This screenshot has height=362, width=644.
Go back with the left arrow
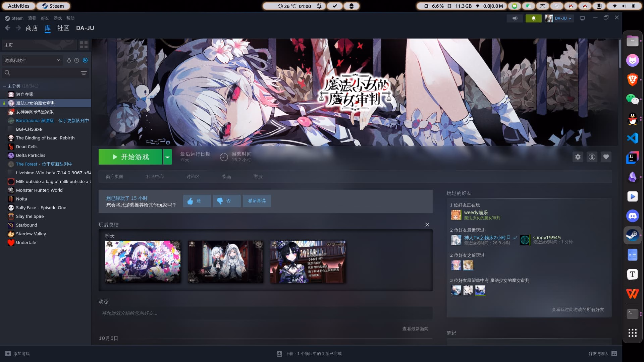8,28
